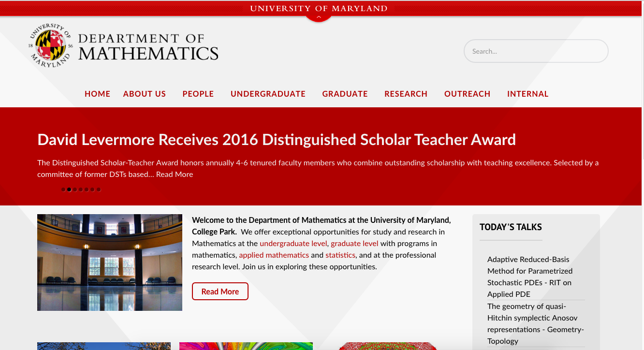Screen dimensions: 644x350
Task: Click the rotunda interior photo
Action: (110, 262)
